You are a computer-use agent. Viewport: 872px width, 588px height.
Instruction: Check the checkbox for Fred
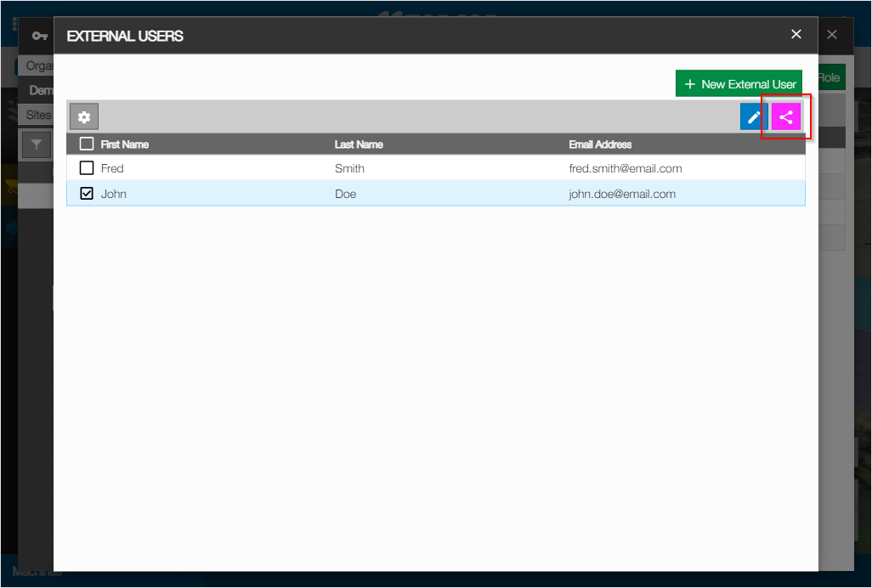point(86,168)
